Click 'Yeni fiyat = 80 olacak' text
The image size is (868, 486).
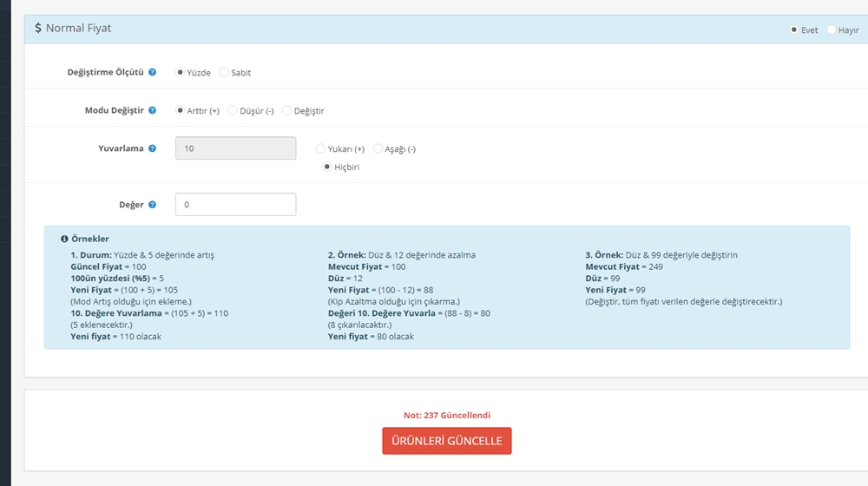(371, 337)
